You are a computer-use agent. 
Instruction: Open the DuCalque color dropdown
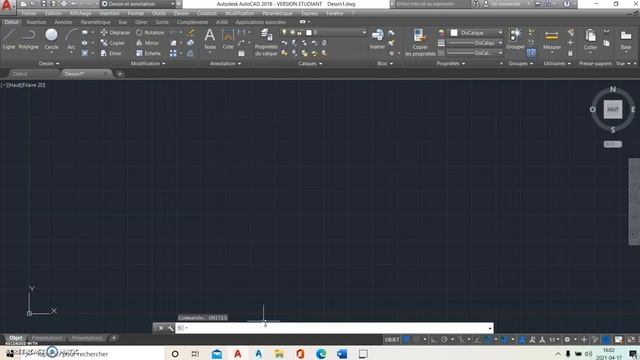click(x=477, y=33)
